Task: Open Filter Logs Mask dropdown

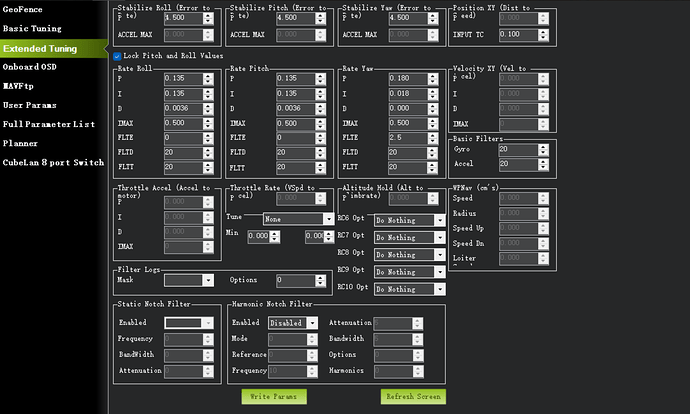Action: coord(189,280)
